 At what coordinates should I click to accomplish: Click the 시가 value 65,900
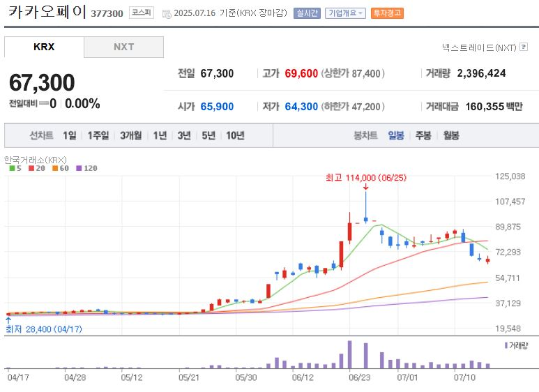click(x=217, y=107)
